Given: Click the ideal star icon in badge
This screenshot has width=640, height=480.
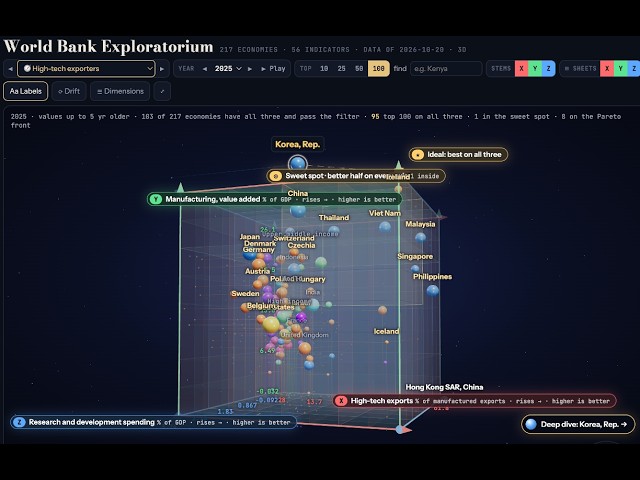Looking at the screenshot, I should pyautogui.click(x=418, y=155).
